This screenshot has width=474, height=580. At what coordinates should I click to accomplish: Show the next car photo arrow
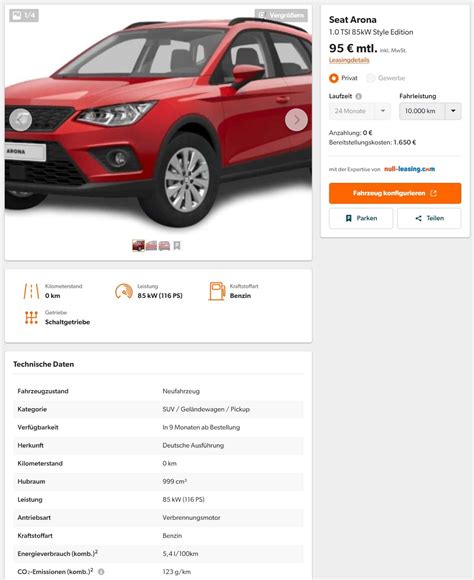[x=296, y=119]
